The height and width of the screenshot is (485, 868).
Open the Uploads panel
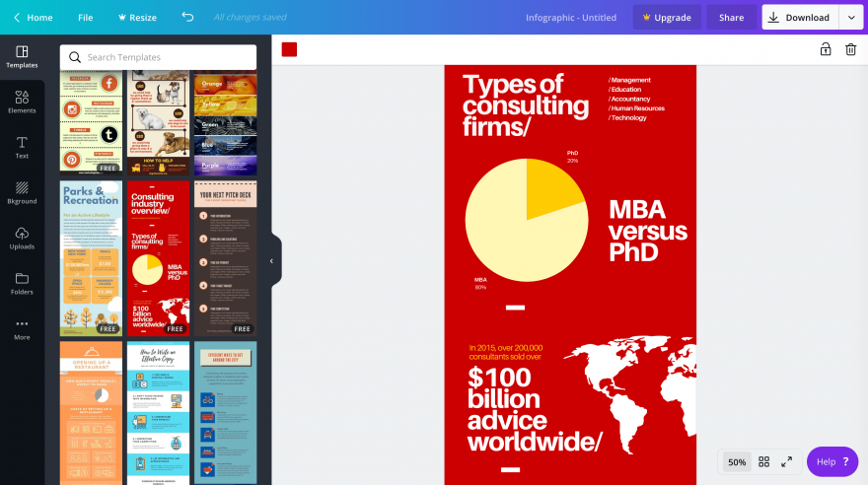coord(22,238)
